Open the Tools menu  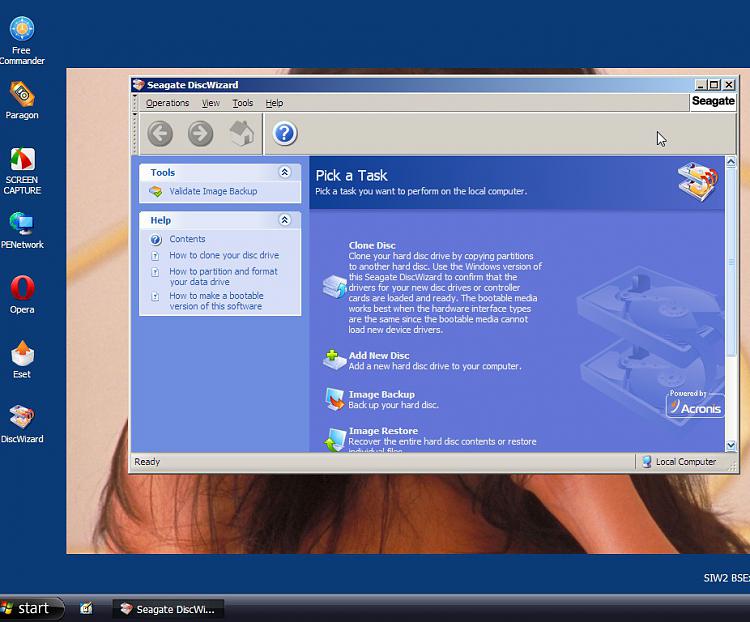[243, 103]
